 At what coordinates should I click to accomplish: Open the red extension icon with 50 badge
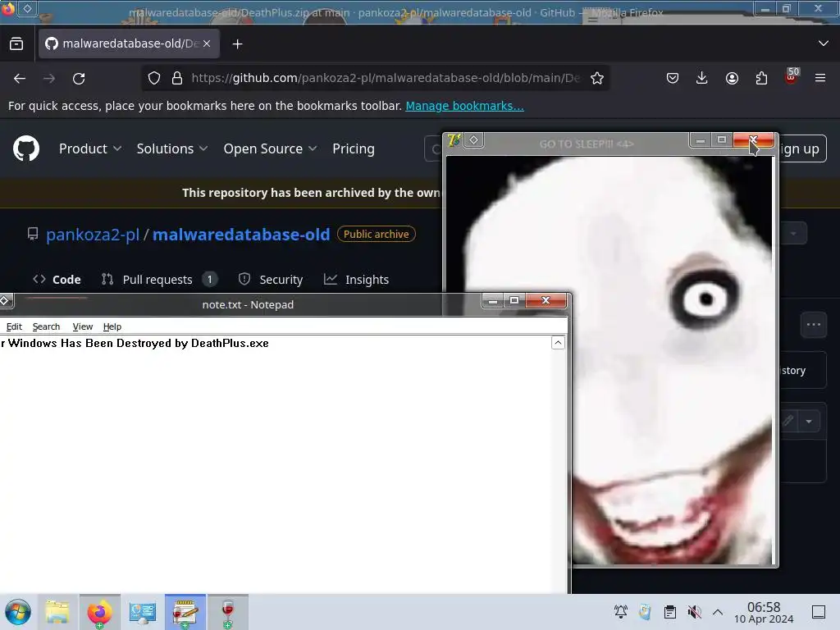pos(792,76)
